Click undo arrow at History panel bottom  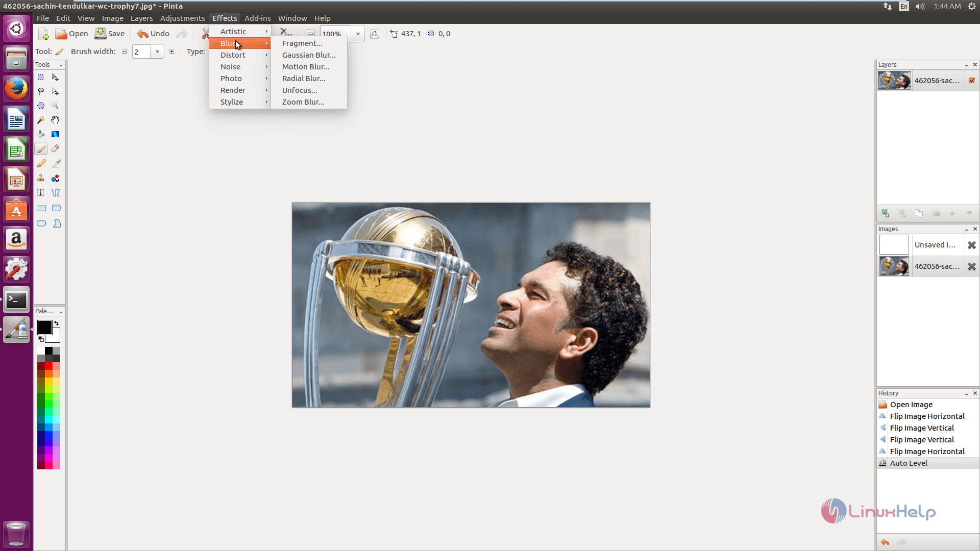coord(885,542)
